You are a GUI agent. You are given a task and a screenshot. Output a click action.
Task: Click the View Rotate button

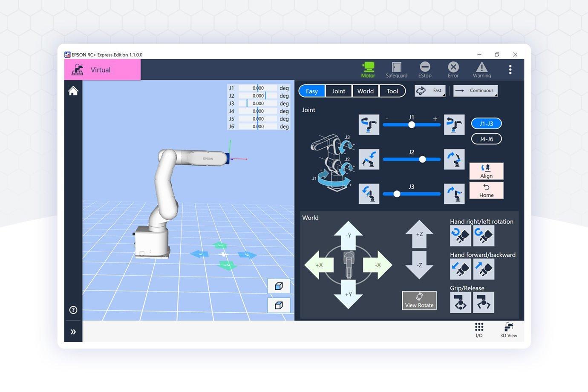[419, 300]
